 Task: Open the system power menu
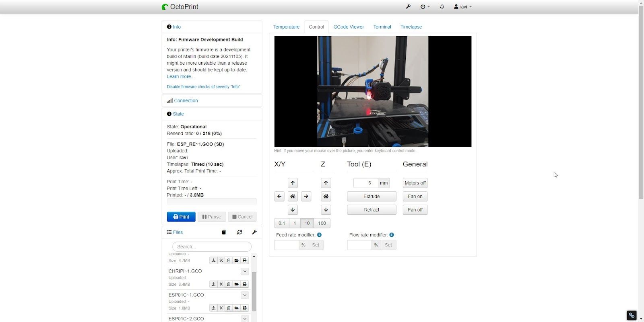coord(425,7)
